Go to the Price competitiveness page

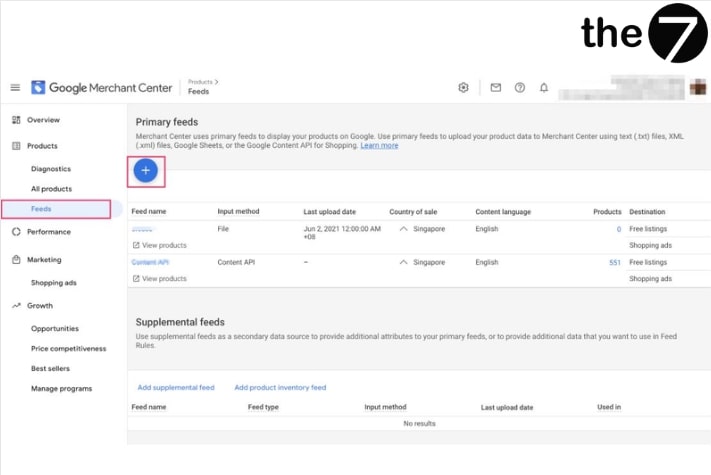[68, 349]
